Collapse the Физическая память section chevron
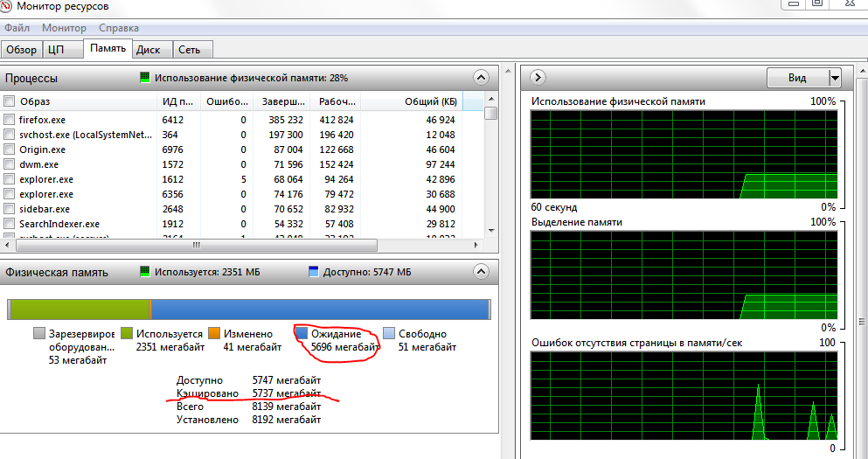This screenshot has height=459, width=868. 481,271
